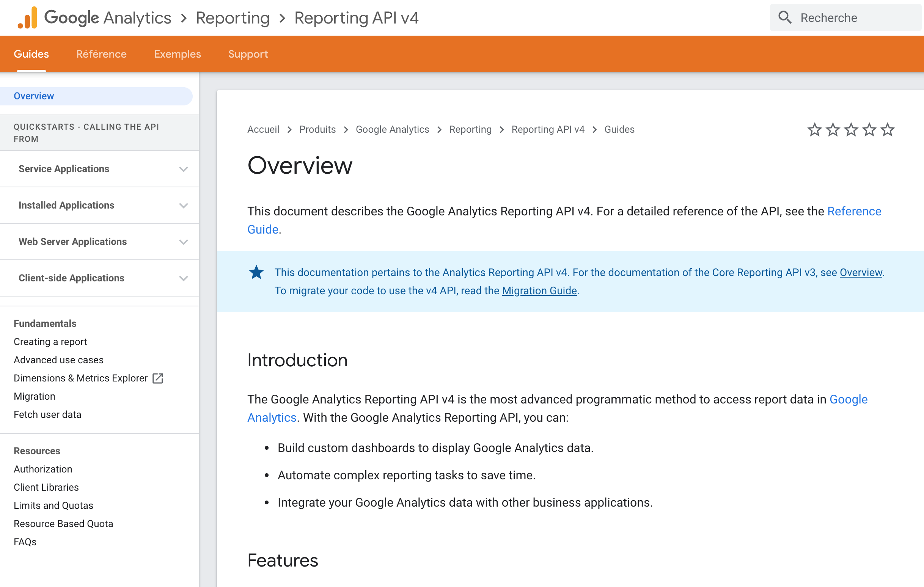
Task: Click the Client-side Applications label
Action: (71, 279)
